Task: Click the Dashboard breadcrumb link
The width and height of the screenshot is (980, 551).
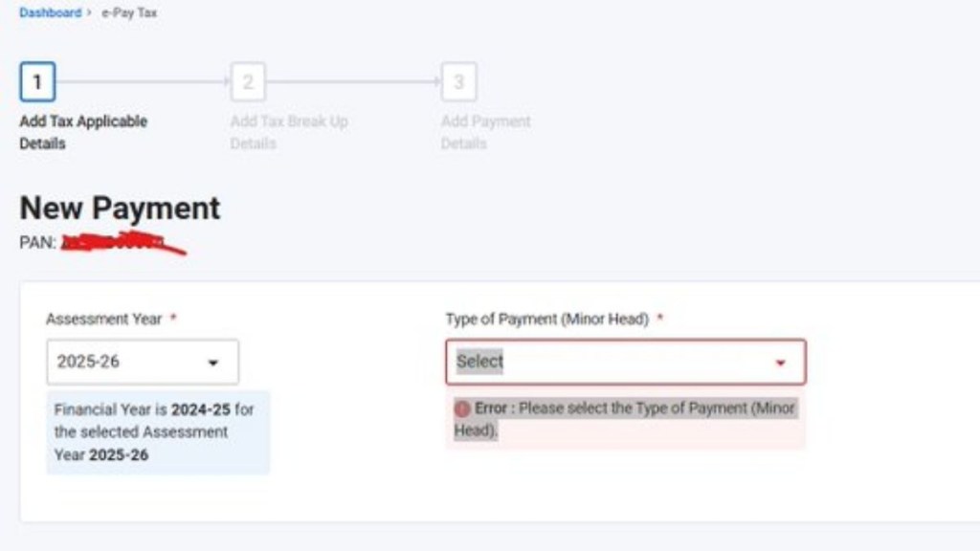Action: [50, 13]
